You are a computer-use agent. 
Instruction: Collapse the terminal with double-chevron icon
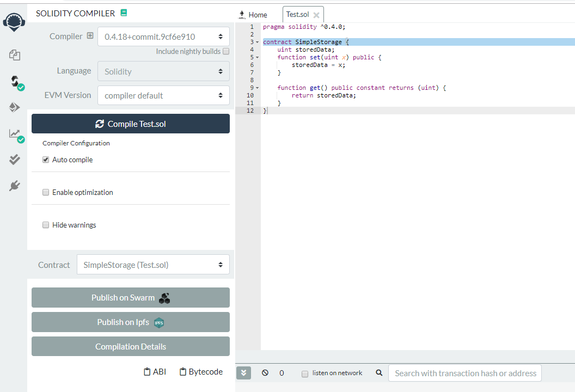coord(243,373)
